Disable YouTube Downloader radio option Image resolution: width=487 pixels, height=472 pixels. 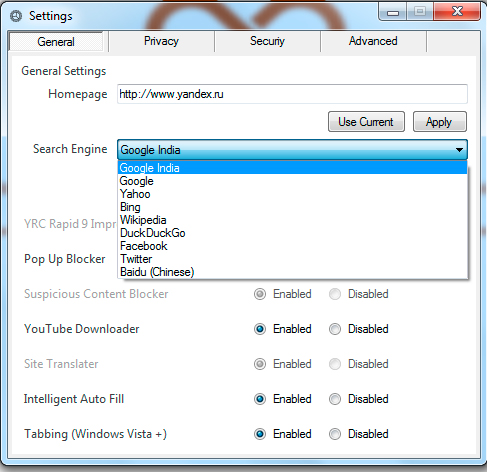click(x=335, y=329)
